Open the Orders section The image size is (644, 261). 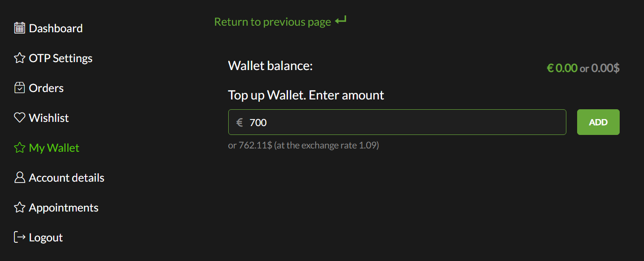coord(46,88)
